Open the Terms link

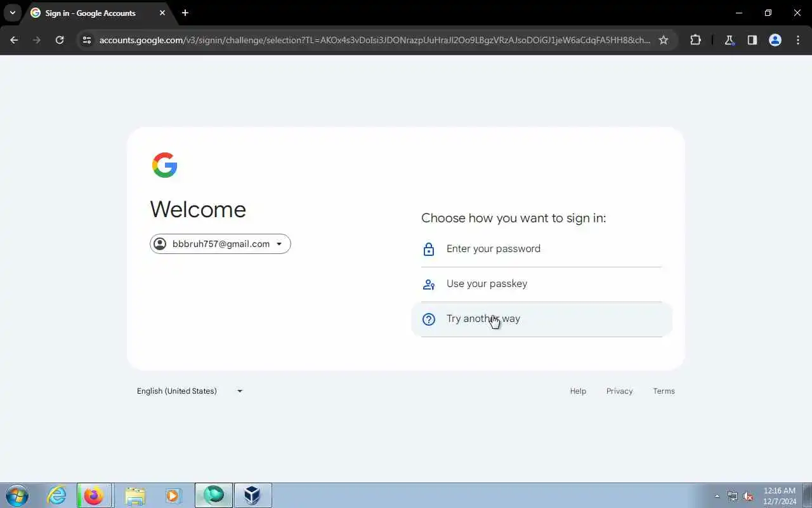click(664, 391)
